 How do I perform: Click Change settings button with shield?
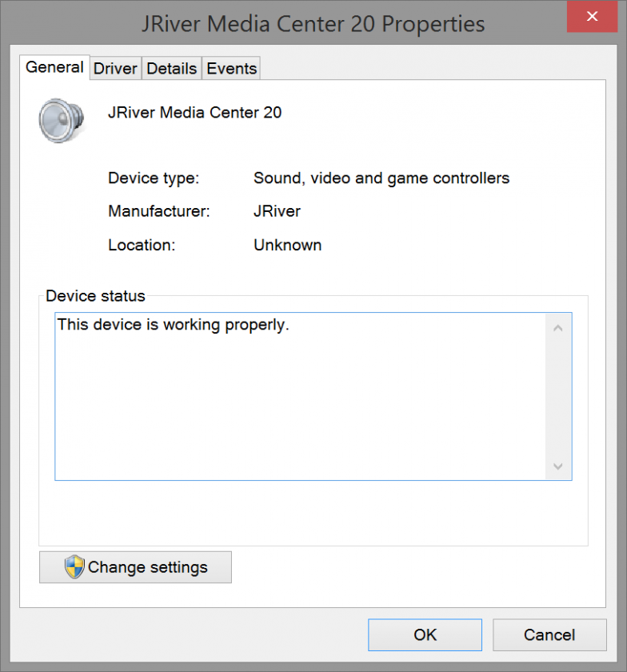click(x=135, y=567)
